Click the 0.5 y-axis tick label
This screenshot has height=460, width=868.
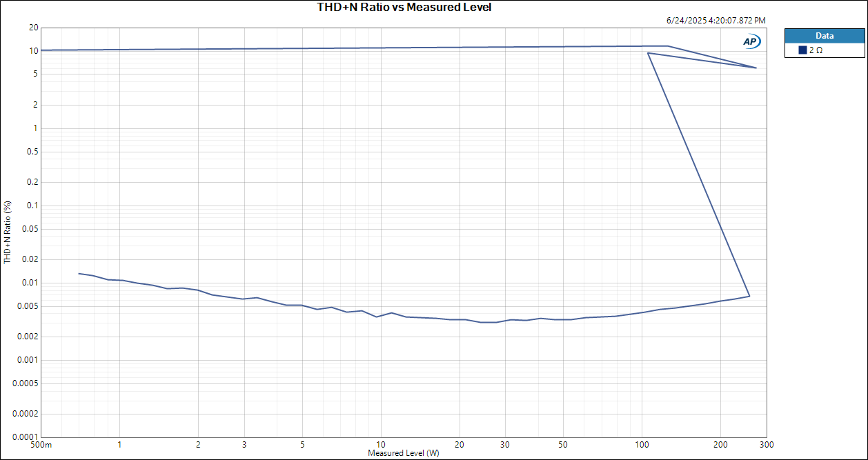pos(32,152)
